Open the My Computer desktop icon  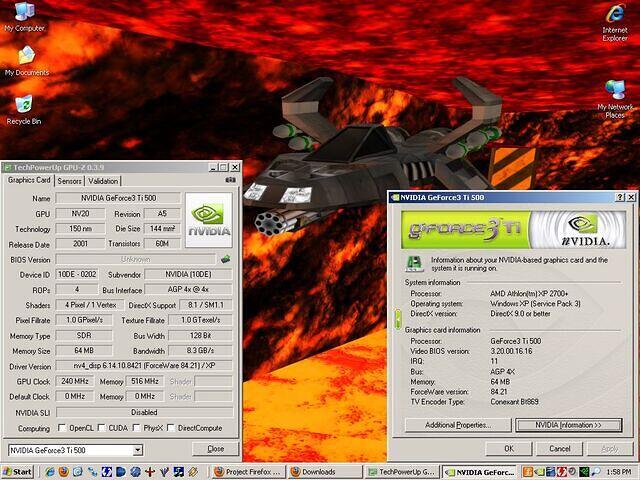(x=23, y=12)
